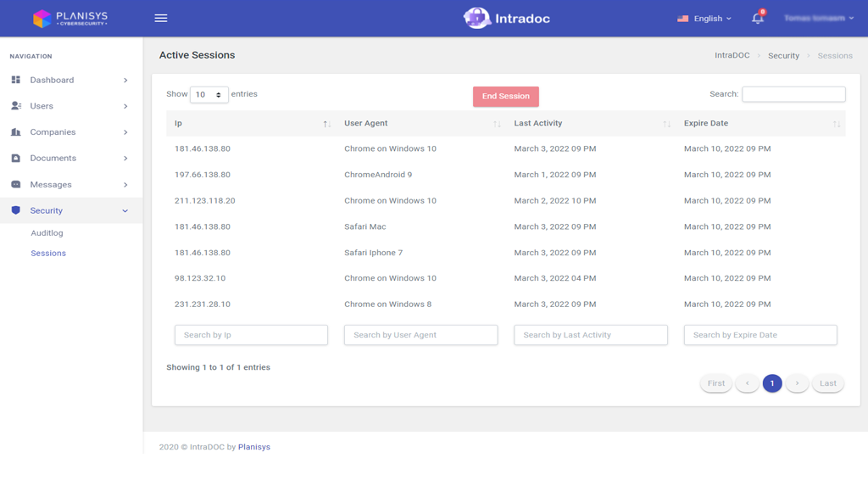868x497 pixels.
Task: Click the Documents icon in sidebar
Action: (x=15, y=159)
